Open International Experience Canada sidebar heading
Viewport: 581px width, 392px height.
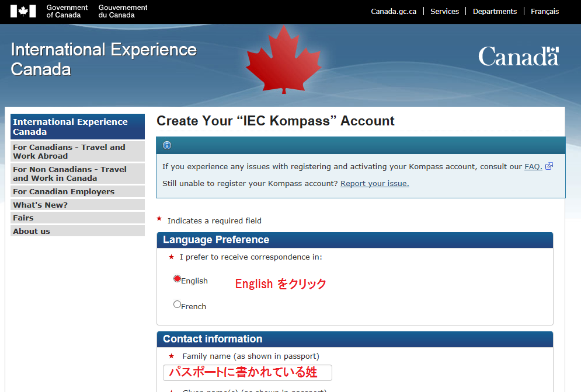pos(78,127)
